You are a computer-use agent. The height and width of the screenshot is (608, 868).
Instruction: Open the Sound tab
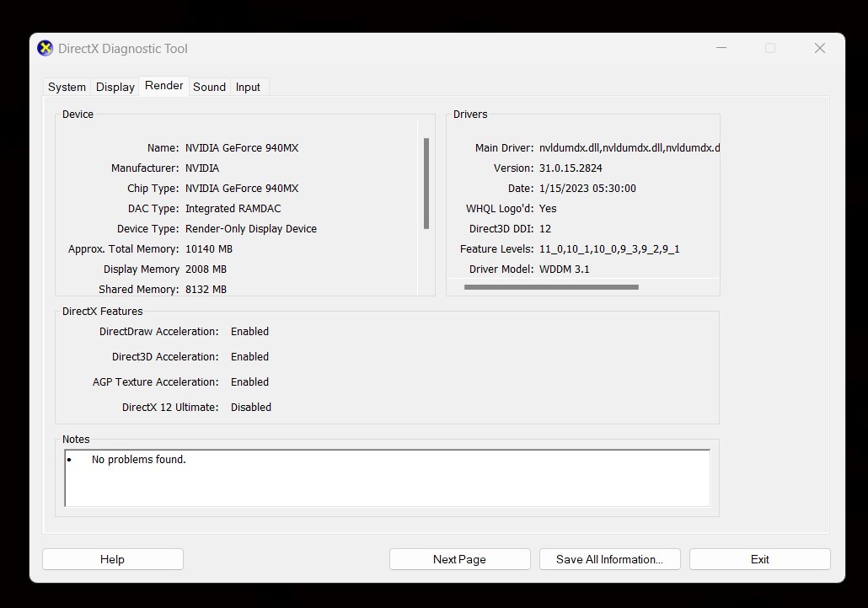click(209, 87)
